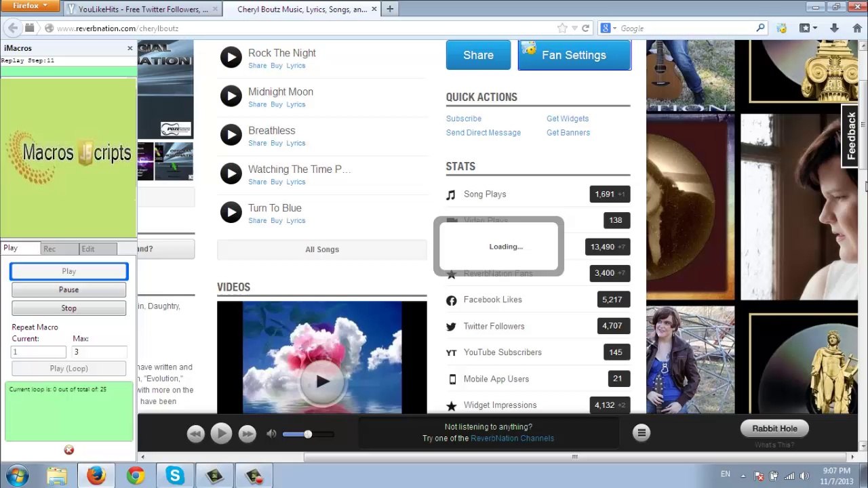
Task: Open the Firefox downloads arrow
Action: point(835,28)
